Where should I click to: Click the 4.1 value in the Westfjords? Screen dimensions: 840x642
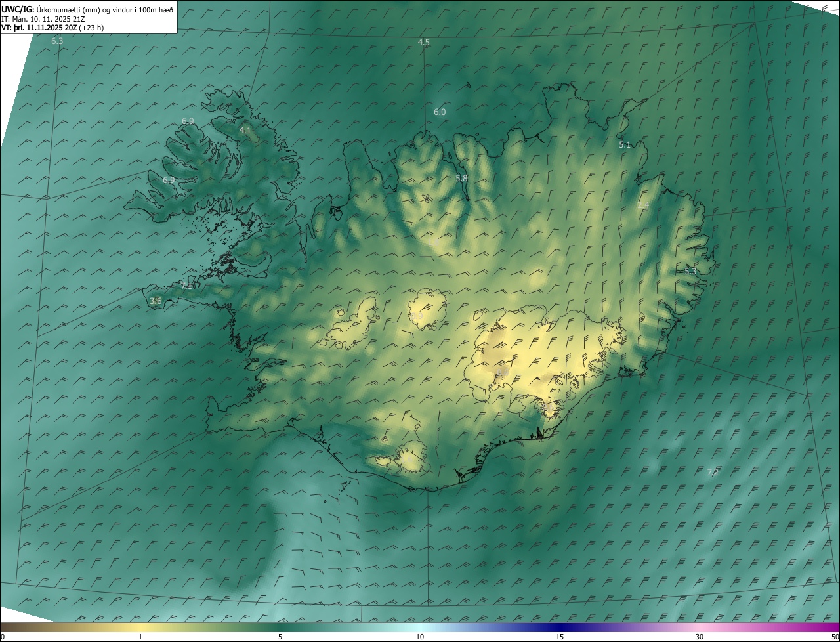tap(245, 131)
